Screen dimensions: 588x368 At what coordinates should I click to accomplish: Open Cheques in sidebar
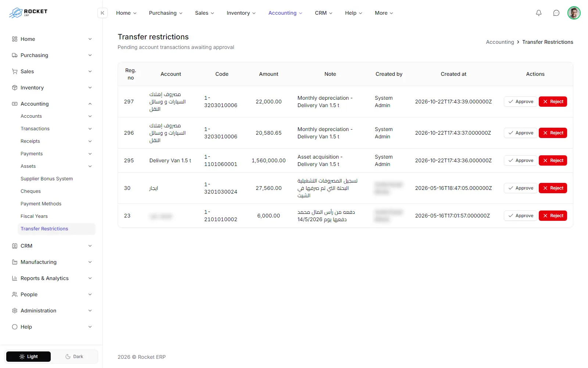pos(31,191)
